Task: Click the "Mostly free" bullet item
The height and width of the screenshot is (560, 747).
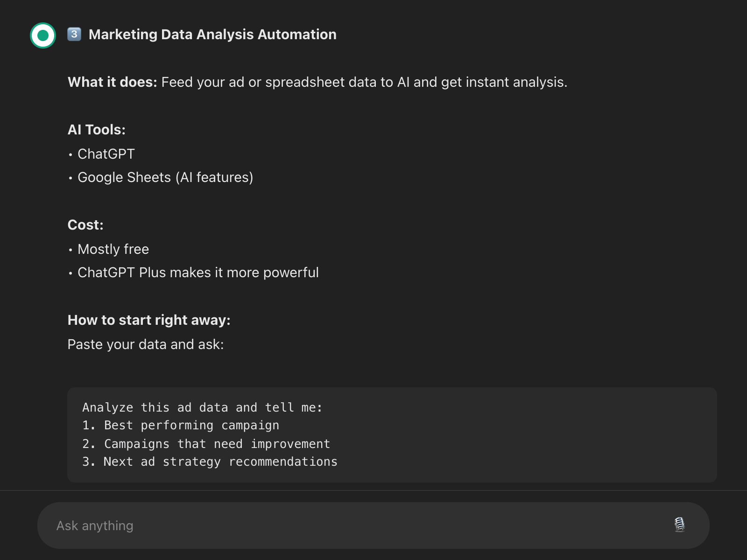Action: (x=113, y=249)
